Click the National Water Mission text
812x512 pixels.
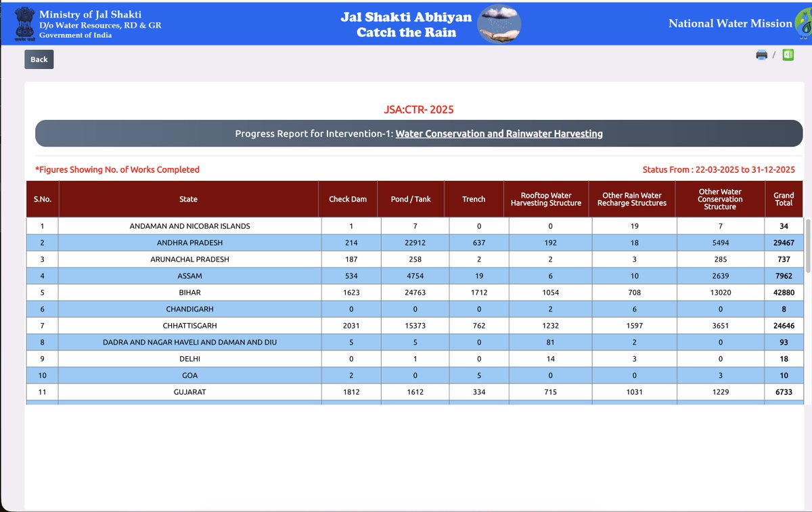click(x=730, y=23)
